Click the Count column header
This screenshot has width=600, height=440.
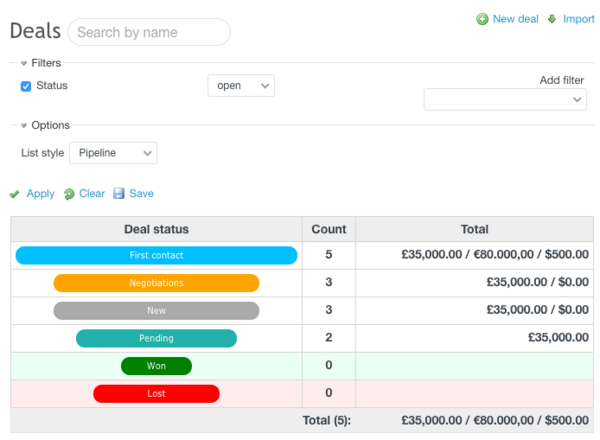[x=329, y=229]
